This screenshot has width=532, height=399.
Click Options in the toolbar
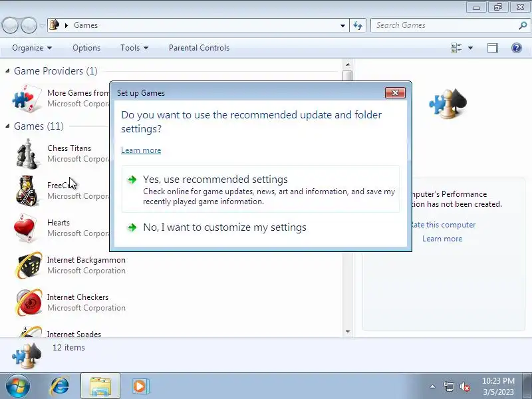[x=86, y=48]
